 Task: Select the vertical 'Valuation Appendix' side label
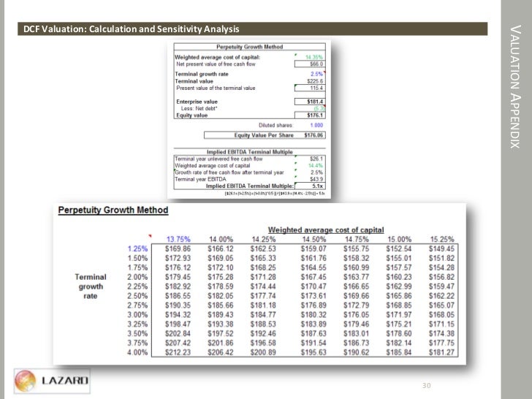coord(513,87)
